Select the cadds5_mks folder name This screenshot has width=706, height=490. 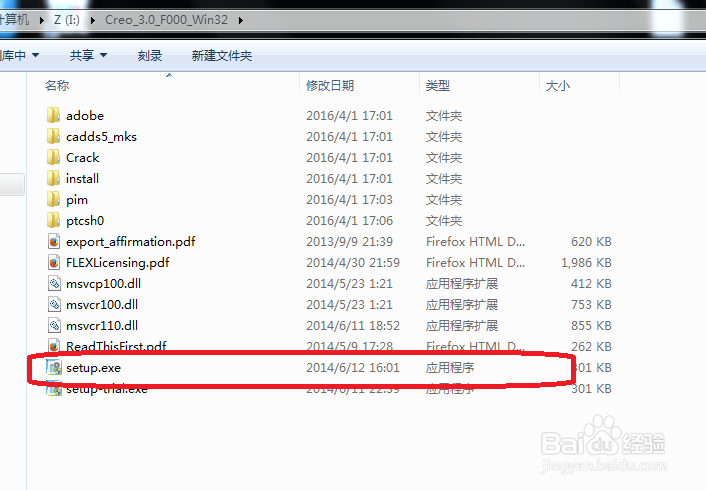point(101,136)
